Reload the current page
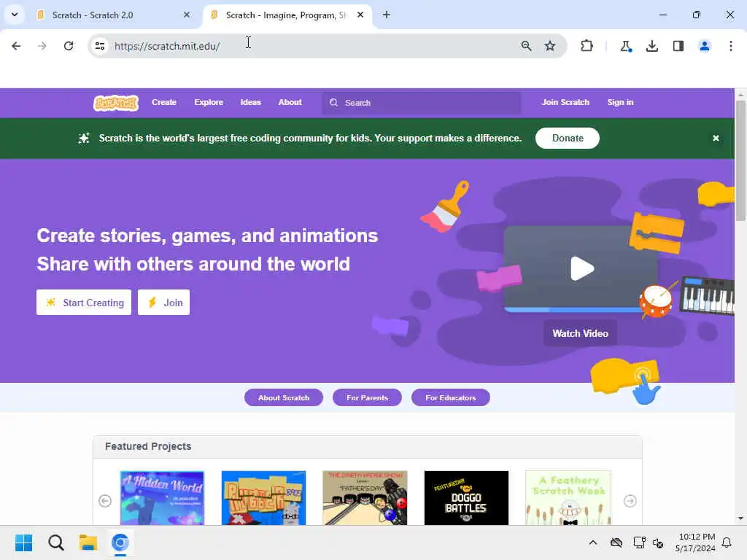 click(69, 46)
